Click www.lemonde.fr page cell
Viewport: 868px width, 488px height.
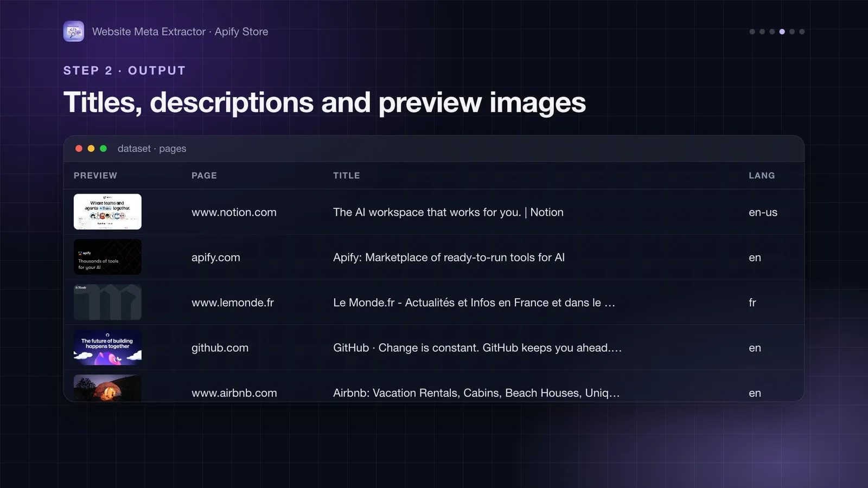(x=233, y=303)
